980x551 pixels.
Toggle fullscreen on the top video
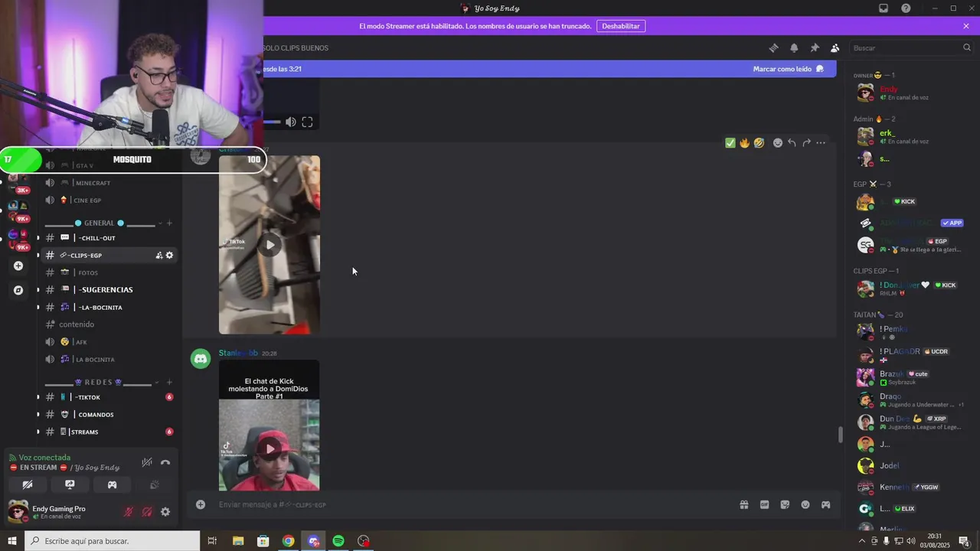pos(307,122)
